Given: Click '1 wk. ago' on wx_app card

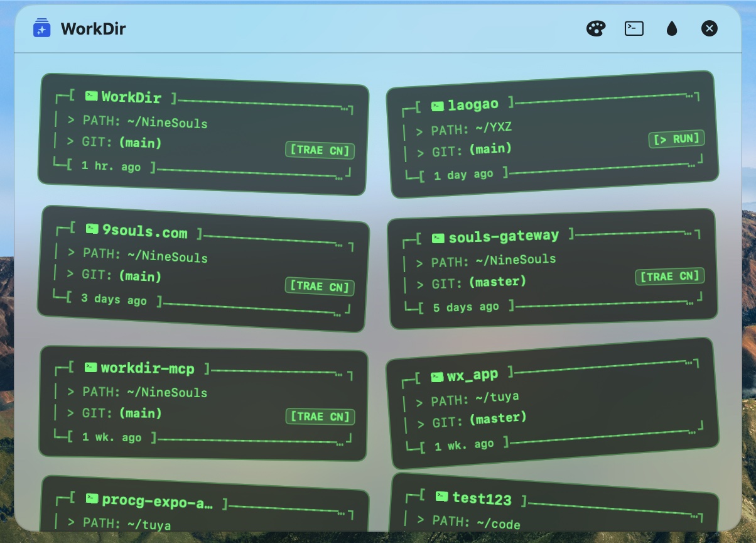Looking at the screenshot, I should 464,446.
